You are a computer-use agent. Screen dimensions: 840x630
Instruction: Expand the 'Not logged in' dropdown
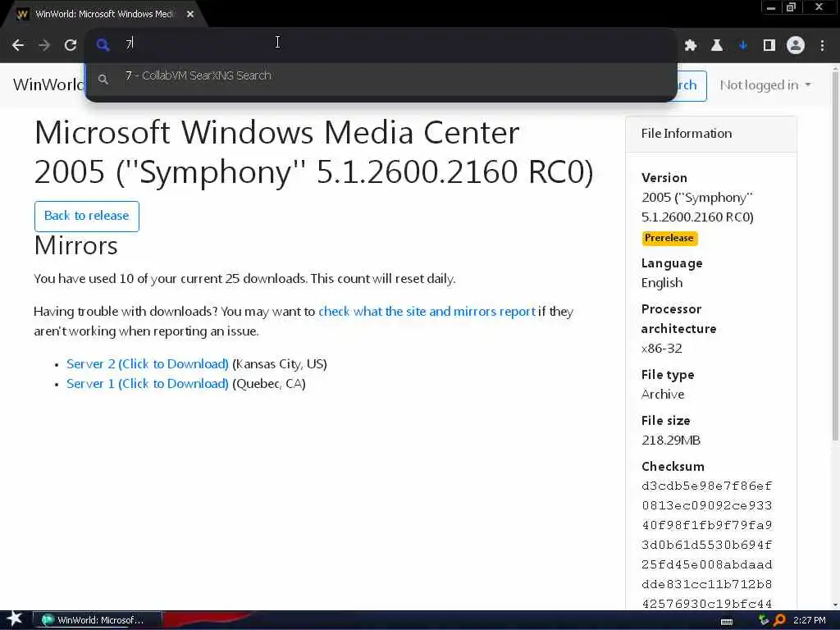pos(765,85)
